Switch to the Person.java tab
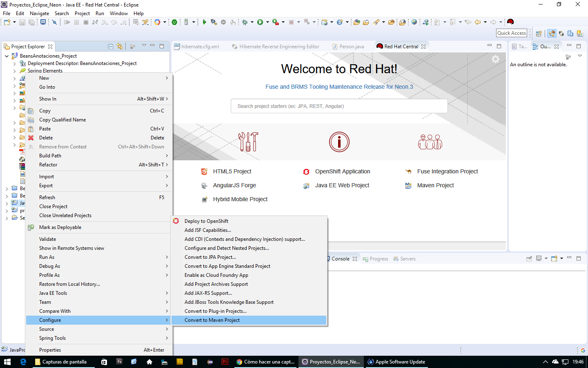588x368 pixels. tap(348, 47)
